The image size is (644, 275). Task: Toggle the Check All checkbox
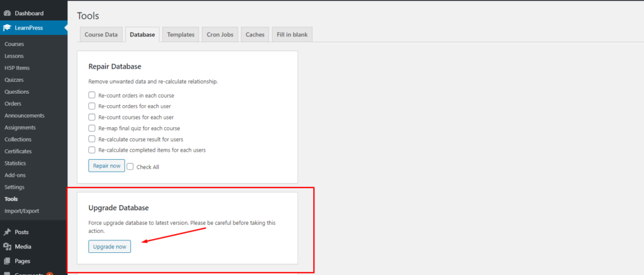pyautogui.click(x=130, y=167)
